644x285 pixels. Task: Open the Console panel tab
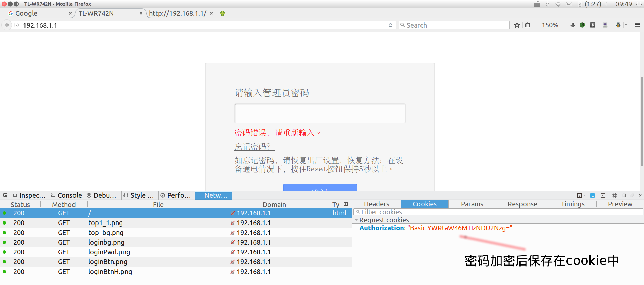click(66, 195)
